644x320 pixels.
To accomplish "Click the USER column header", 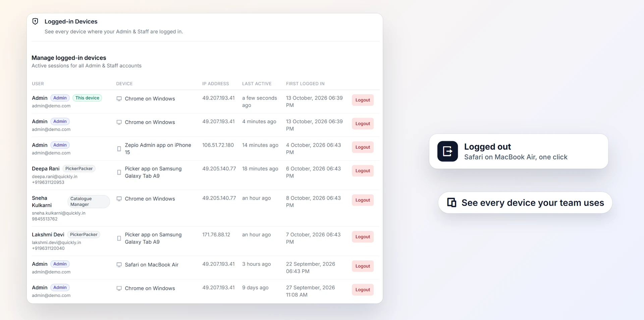I will (38, 84).
